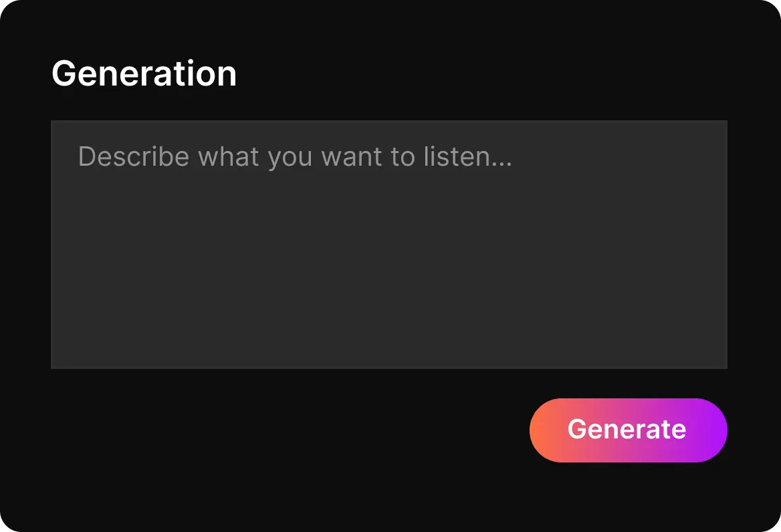Click the Generation heading
The image size is (781, 532).
144,74
